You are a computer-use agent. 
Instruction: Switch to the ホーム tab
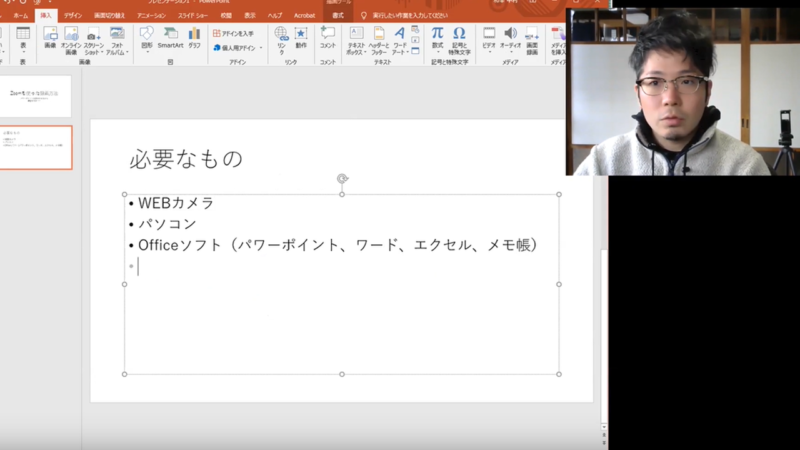[21, 16]
